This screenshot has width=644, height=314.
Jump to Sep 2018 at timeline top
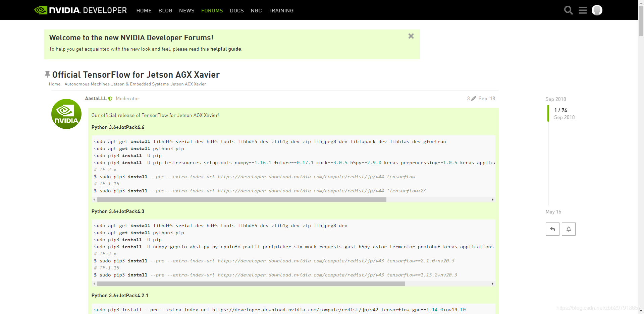(555, 99)
